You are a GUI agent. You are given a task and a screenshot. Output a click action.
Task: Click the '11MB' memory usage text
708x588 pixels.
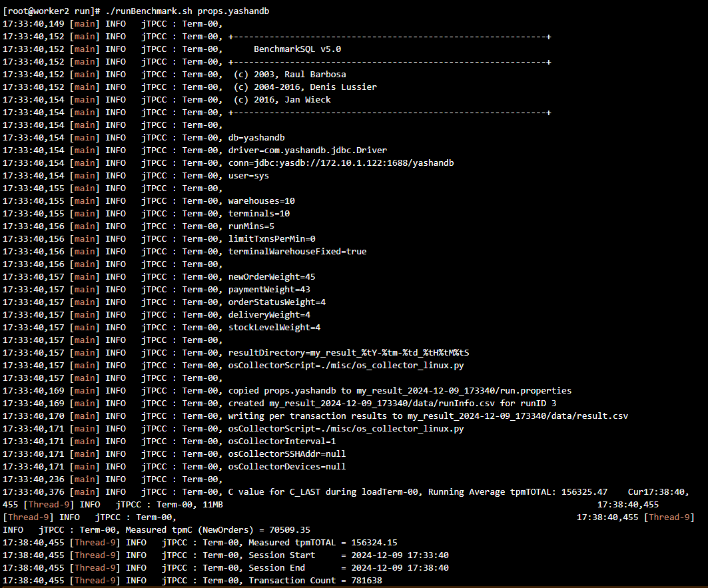pyautogui.click(x=212, y=504)
